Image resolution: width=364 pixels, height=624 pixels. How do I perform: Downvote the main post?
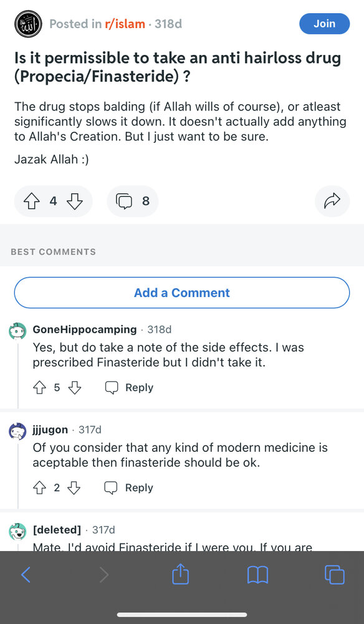coord(74,202)
